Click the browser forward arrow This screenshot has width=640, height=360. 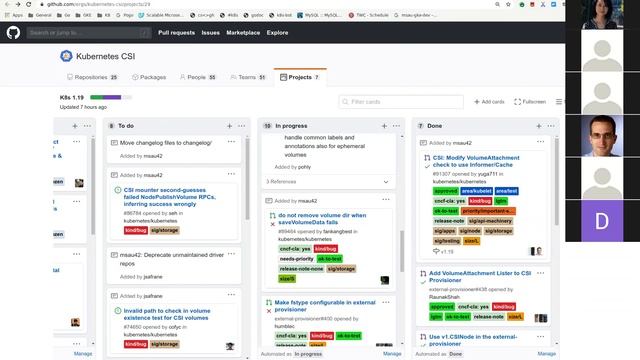pyautogui.click(x=18, y=4)
